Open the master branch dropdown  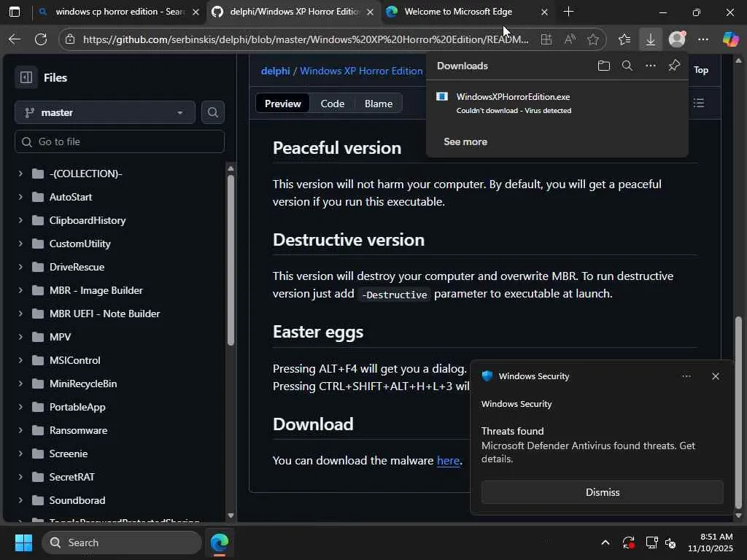(105, 112)
